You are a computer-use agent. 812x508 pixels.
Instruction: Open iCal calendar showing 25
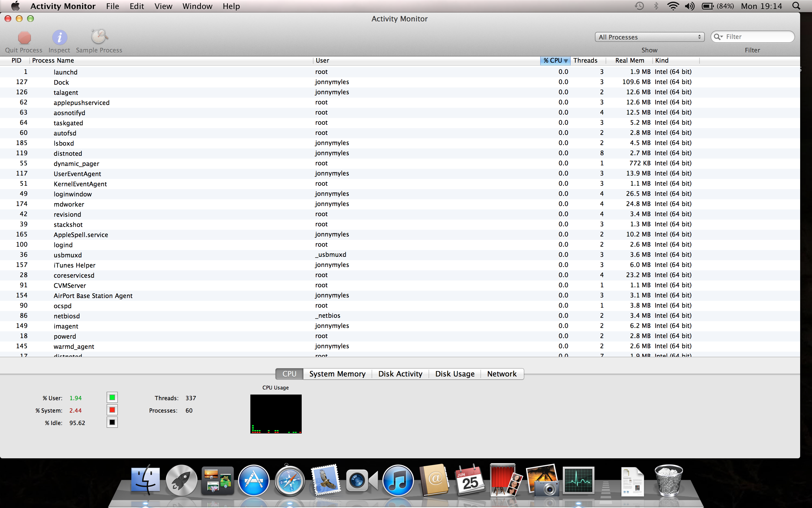470,480
